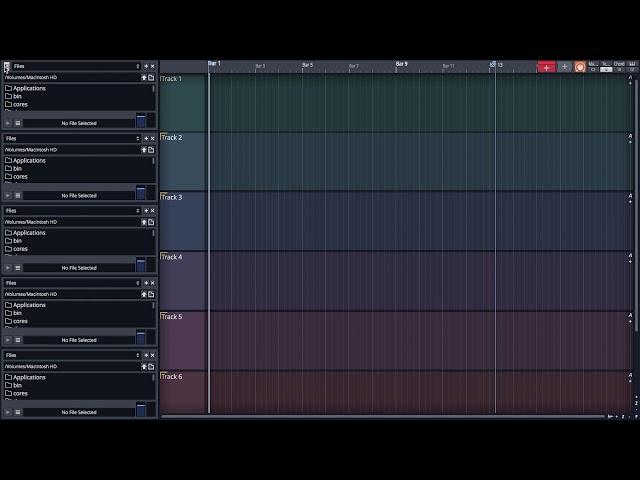640x480 pixels.
Task: Click the vertical scrollbar right of the tracks
Action: click(x=636, y=204)
